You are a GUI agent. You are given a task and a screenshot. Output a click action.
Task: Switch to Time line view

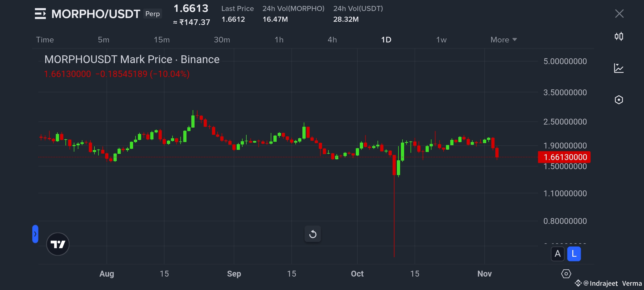pyautogui.click(x=45, y=40)
